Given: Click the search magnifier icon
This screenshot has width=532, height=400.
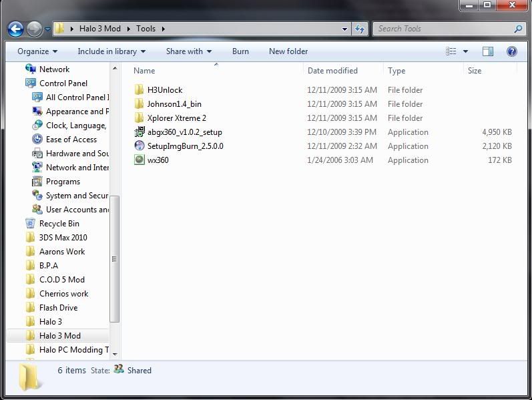Looking at the screenshot, I should [518, 29].
